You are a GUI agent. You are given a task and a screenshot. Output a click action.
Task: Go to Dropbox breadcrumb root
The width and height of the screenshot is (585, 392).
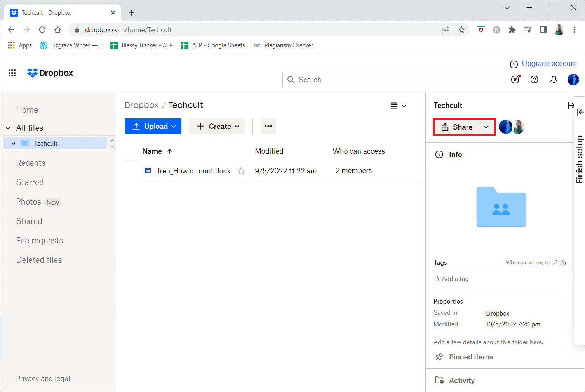coord(142,105)
